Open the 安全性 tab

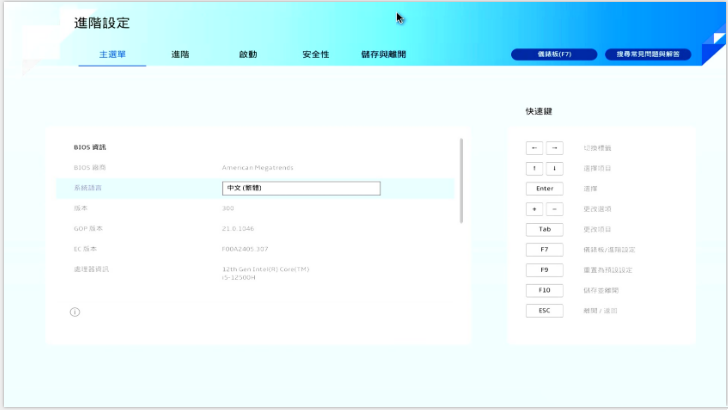pyautogui.click(x=316, y=54)
